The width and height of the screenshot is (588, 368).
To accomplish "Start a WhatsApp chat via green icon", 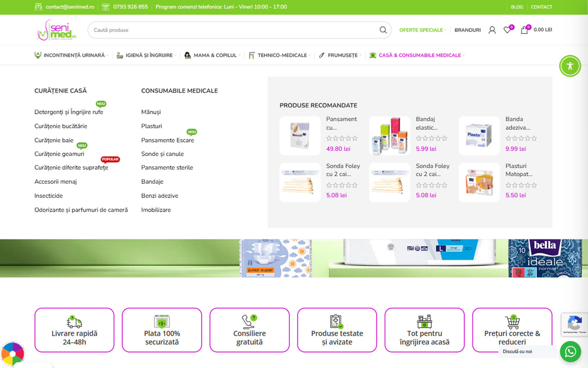I will tap(570, 351).
